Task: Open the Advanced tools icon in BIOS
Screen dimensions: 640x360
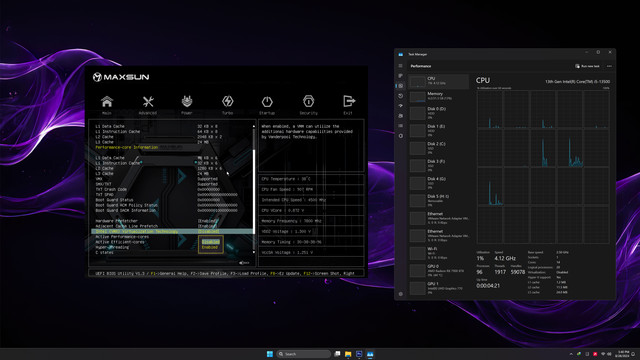Action: coord(148,102)
